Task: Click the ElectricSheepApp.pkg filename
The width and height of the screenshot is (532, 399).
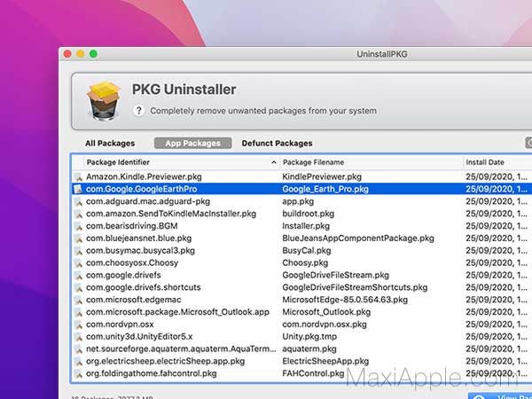Action: click(325, 362)
